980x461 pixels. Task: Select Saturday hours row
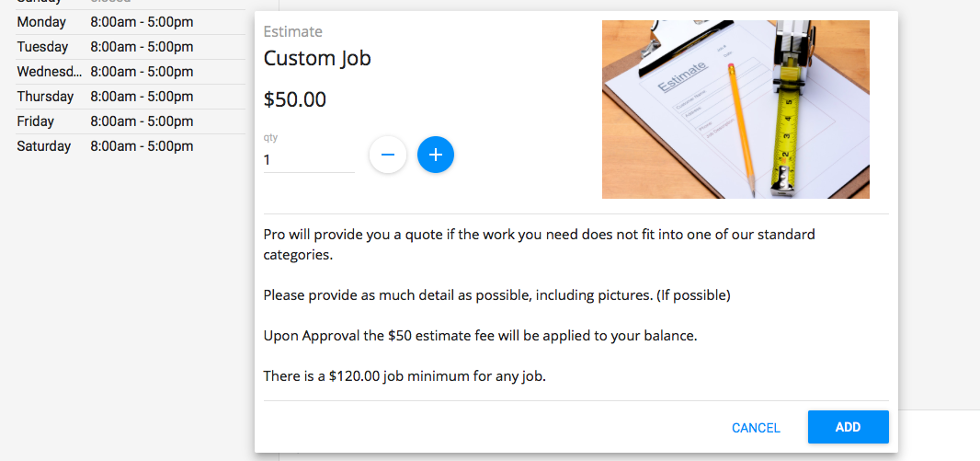pyautogui.click(x=130, y=146)
